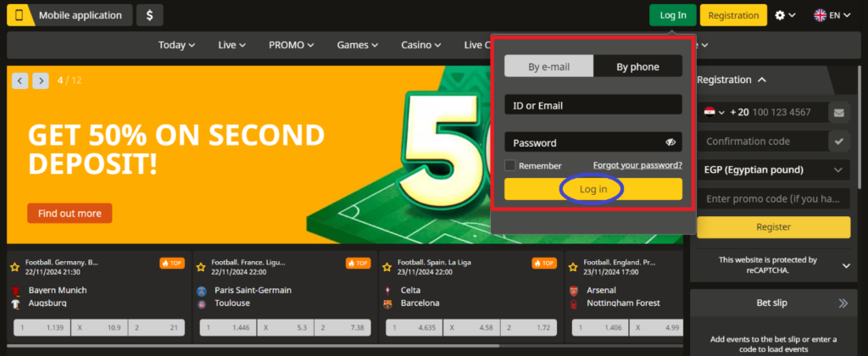Click the envelope icon beside phone number
This screenshot has width=868, height=356.
point(839,113)
